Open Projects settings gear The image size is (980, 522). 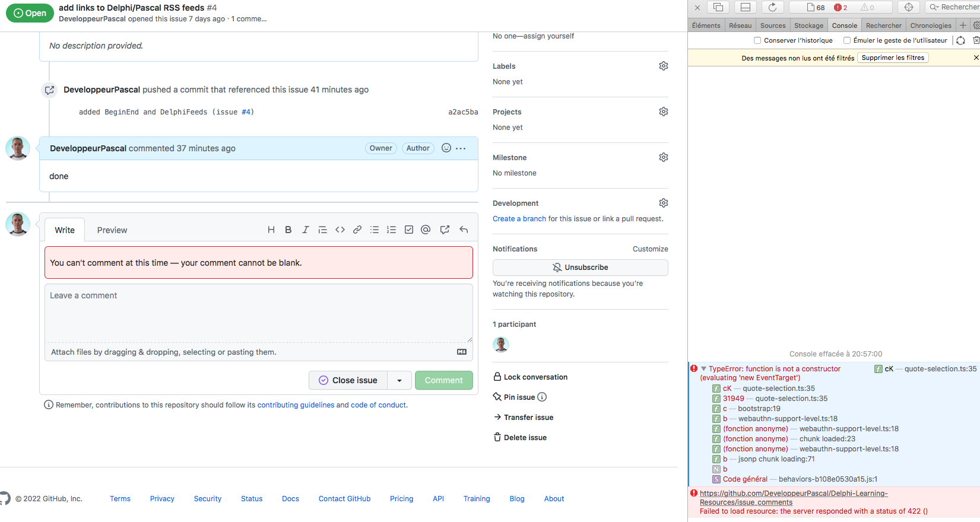click(664, 112)
